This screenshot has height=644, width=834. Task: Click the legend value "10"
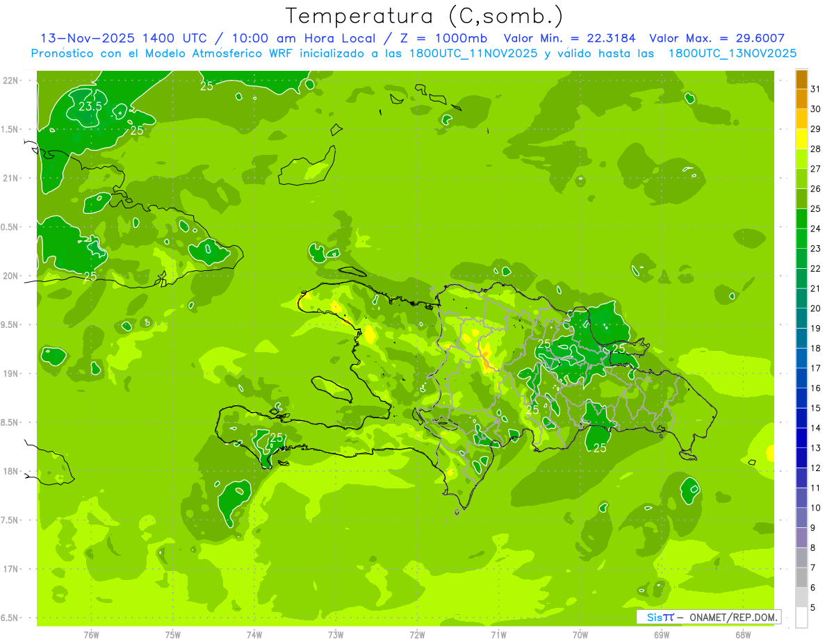tap(816, 508)
